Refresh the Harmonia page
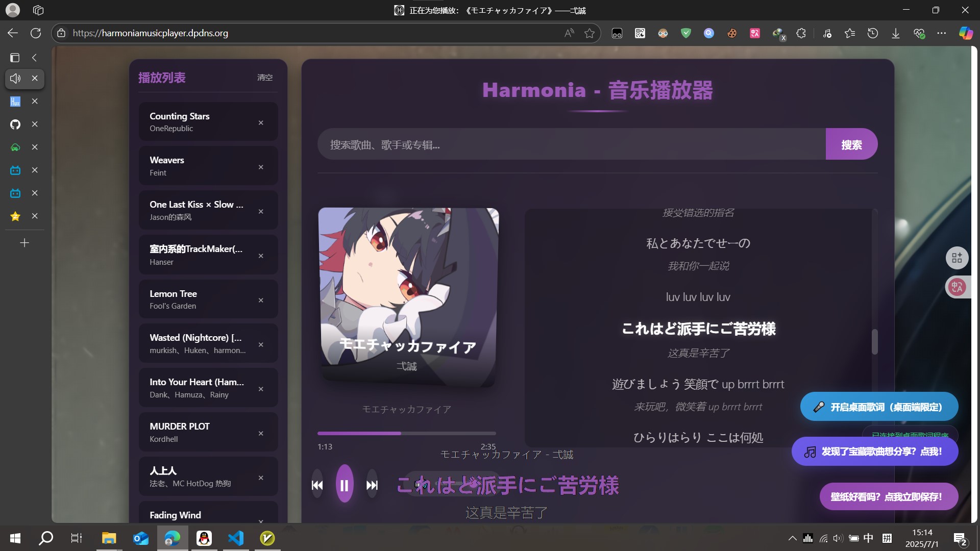The width and height of the screenshot is (980, 551). click(x=36, y=33)
